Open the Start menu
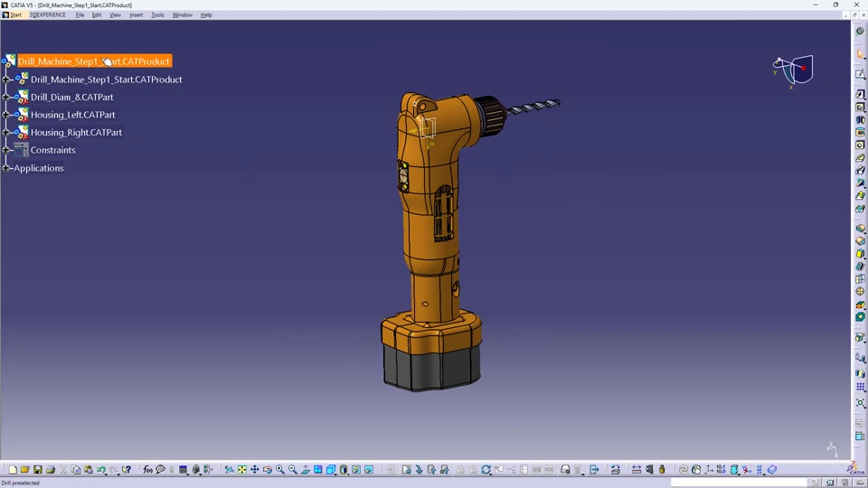Viewport: 868px width, 488px height. point(15,15)
